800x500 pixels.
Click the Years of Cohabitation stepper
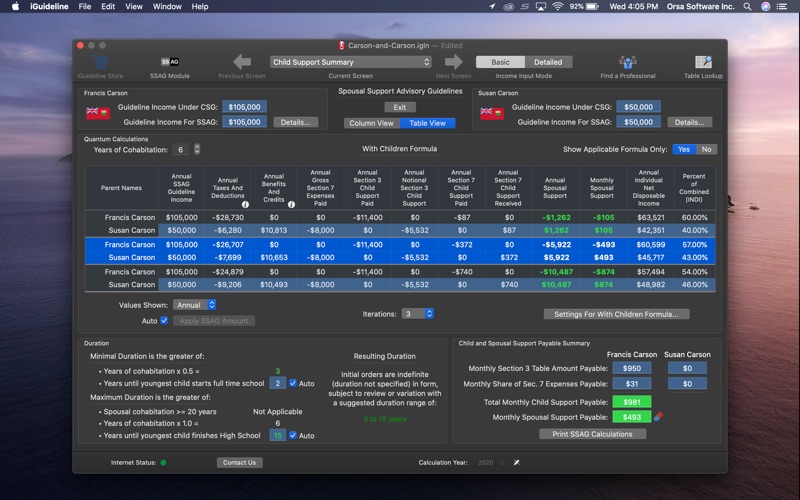(197, 149)
